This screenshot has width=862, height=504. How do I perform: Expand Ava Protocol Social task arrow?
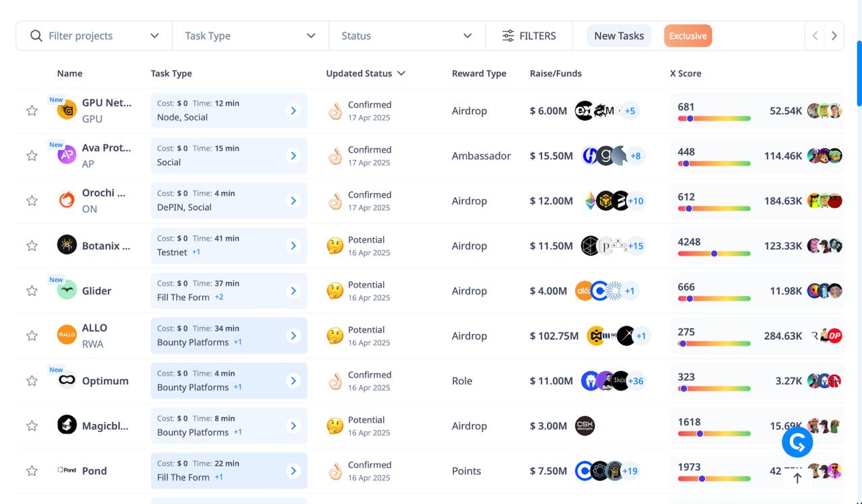pyautogui.click(x=293, y=155)
